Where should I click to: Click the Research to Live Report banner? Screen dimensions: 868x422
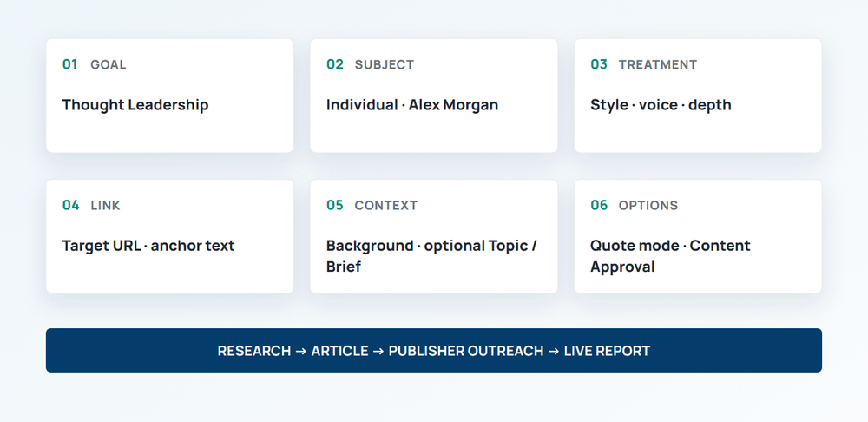[x=433, y=350]
